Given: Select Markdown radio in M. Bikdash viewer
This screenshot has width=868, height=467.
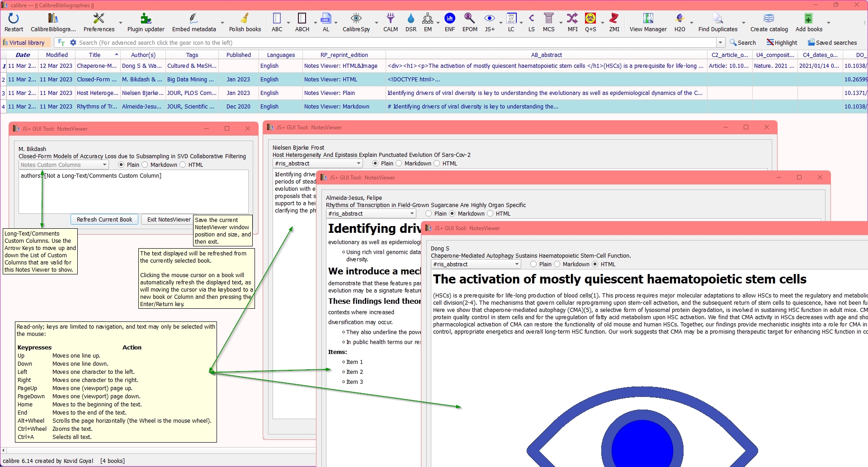Looking at the screenshot, I should 145,165.
